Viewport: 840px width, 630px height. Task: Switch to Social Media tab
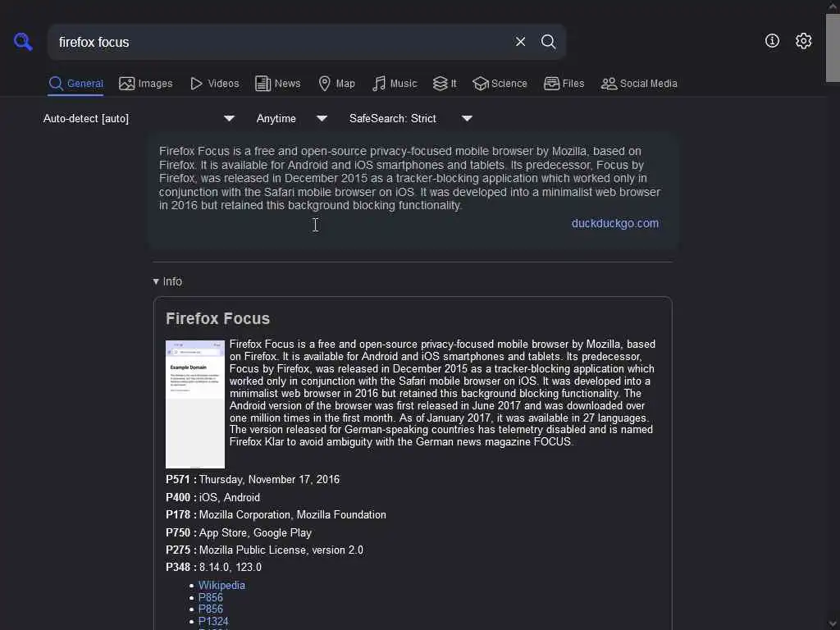click(x=639, y=84)
